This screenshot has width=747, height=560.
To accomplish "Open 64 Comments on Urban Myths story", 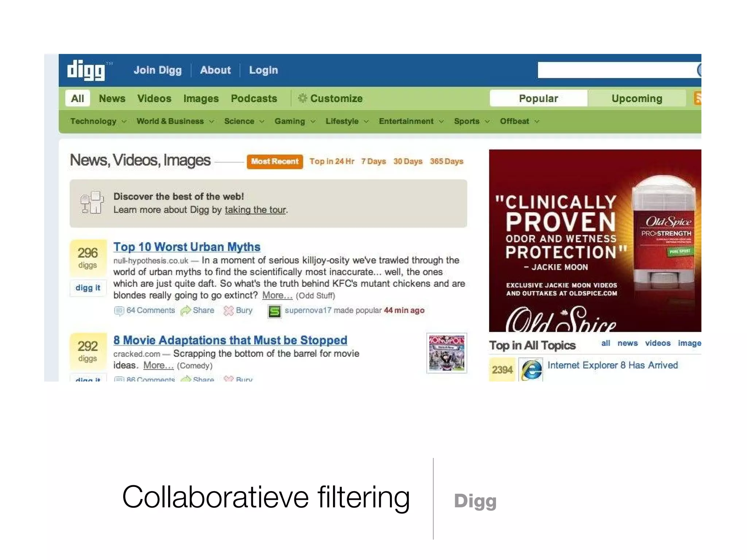I will (151, 310).
